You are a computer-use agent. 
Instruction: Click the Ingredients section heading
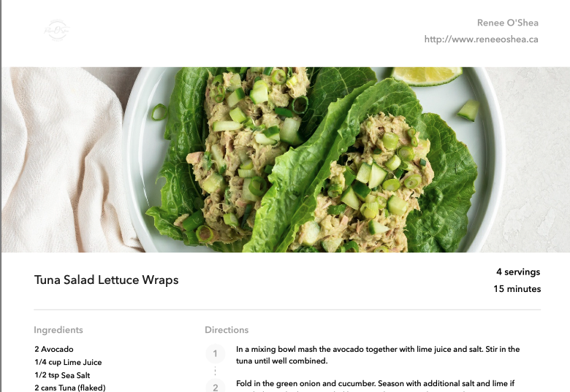point(58,330)
